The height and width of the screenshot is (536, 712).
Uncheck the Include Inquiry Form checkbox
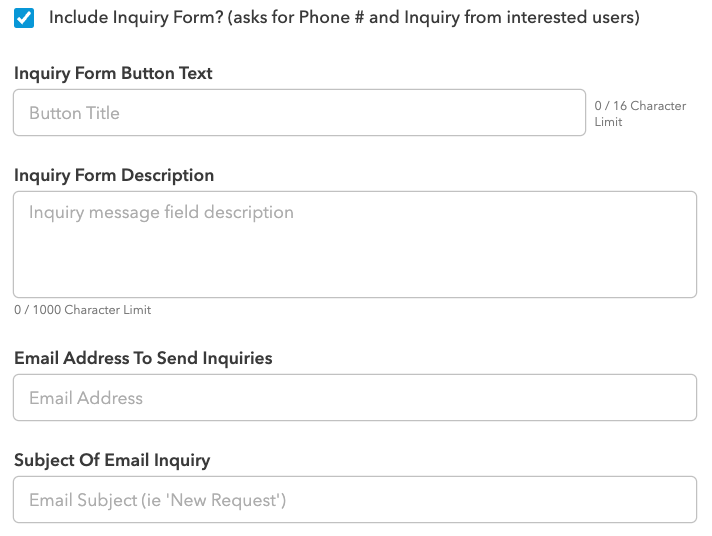tap(25, 18)
